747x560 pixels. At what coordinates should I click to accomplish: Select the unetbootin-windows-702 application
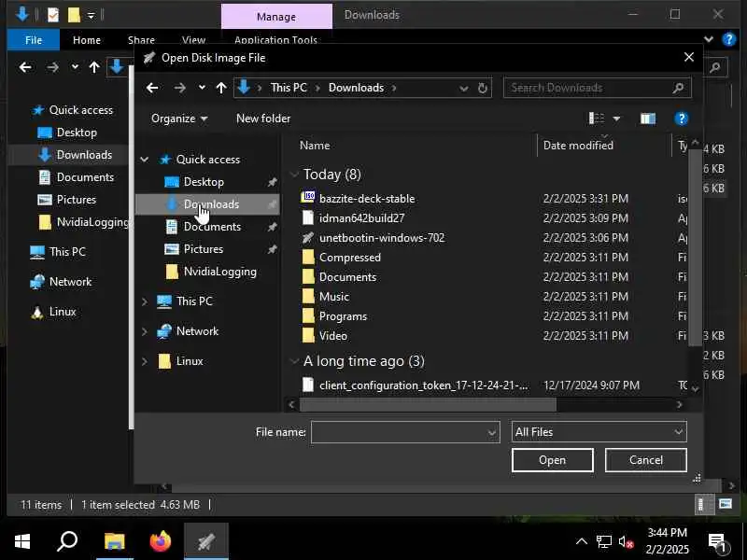coord(382,238)
